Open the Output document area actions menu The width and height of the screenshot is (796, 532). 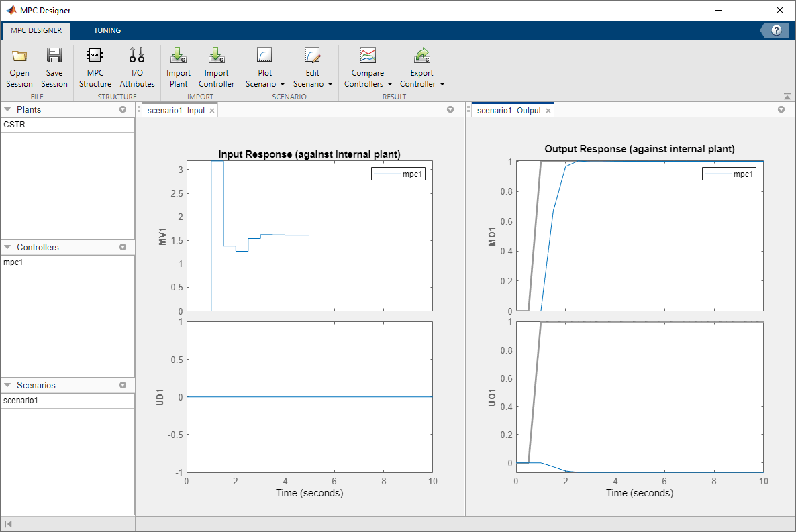tap(781, 109)
